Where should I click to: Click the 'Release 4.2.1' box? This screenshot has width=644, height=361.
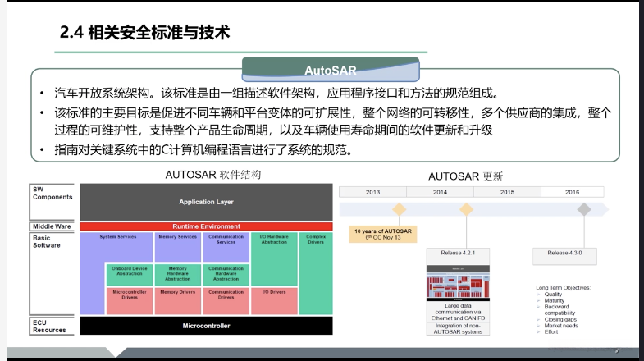(x=458, y=256)
